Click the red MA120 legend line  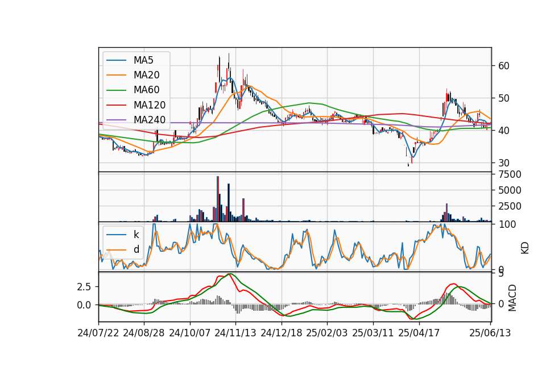[116, 105]
